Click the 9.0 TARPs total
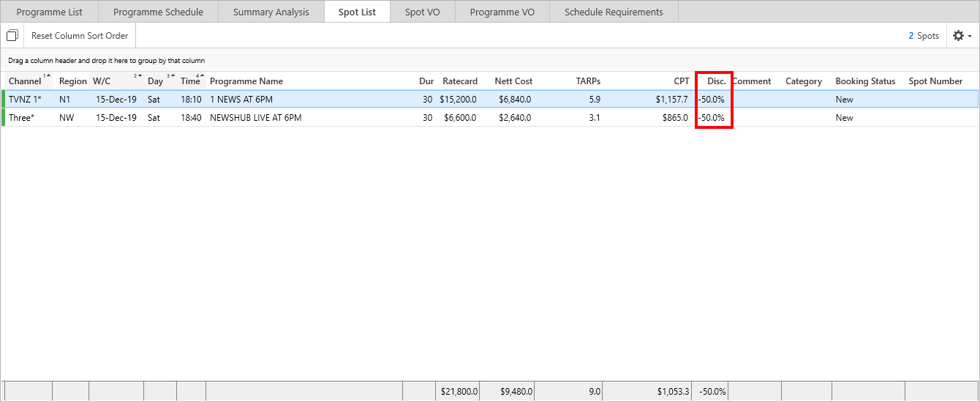This screenshot has height=402, width=980. 594,392
